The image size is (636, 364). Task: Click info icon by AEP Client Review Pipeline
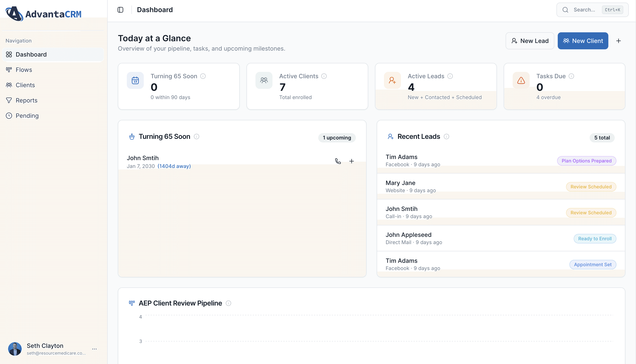pyautogui.click(x=228, y=303)
